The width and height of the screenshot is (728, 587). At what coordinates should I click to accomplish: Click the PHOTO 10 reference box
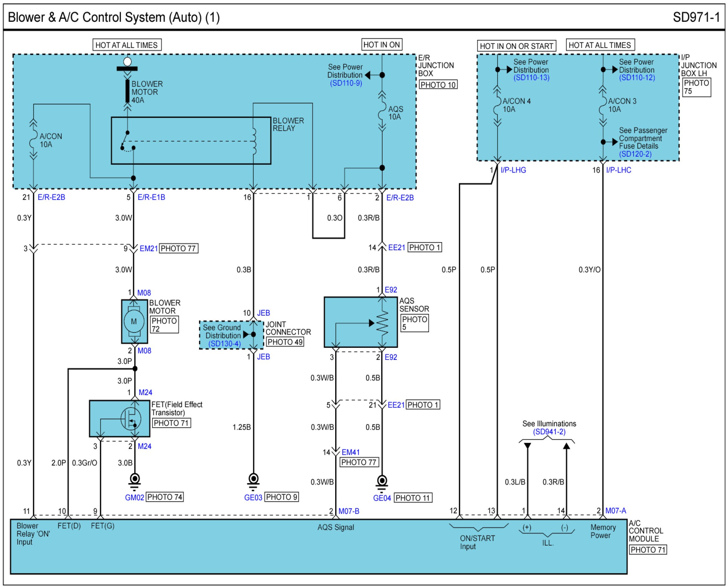[438, 84]
